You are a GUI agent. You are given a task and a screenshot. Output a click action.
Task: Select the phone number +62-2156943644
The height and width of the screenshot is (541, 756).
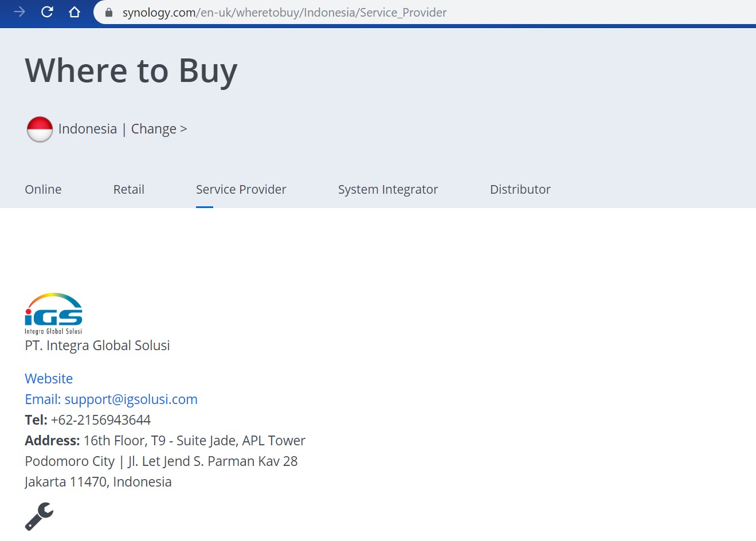100,420
